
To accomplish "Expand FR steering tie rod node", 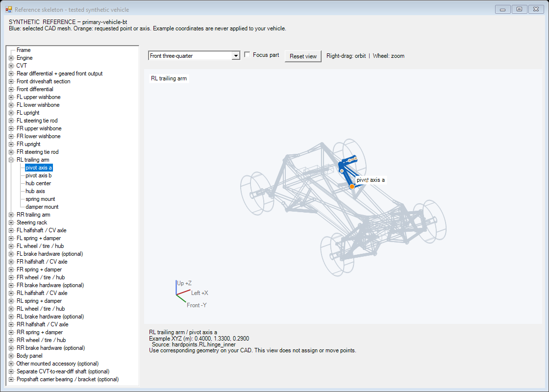I will tap(11, 152).
